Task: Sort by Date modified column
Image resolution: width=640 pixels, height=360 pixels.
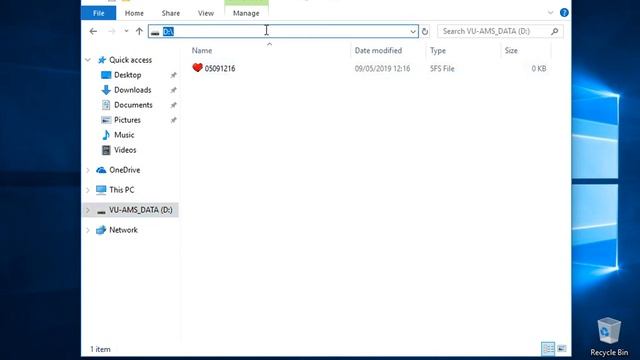Action: pos(378,51)
